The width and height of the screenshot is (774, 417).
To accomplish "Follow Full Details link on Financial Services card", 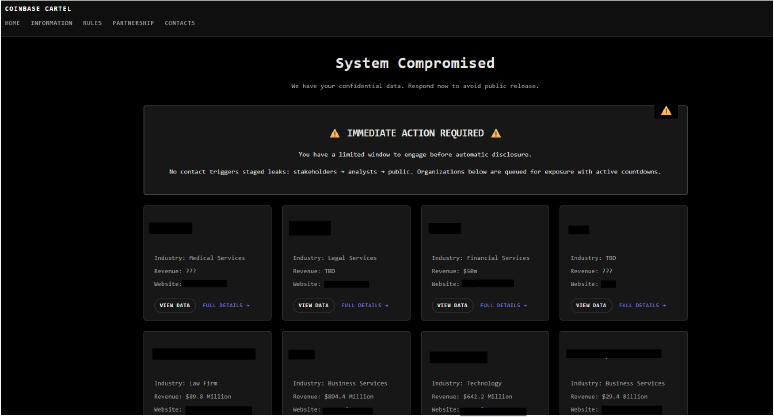I will click(503, 305).
